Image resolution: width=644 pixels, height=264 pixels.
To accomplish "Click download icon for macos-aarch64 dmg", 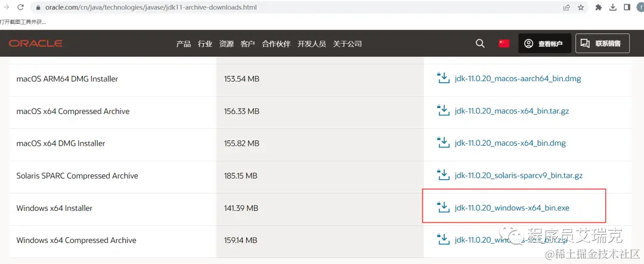I will click(443, 78).
